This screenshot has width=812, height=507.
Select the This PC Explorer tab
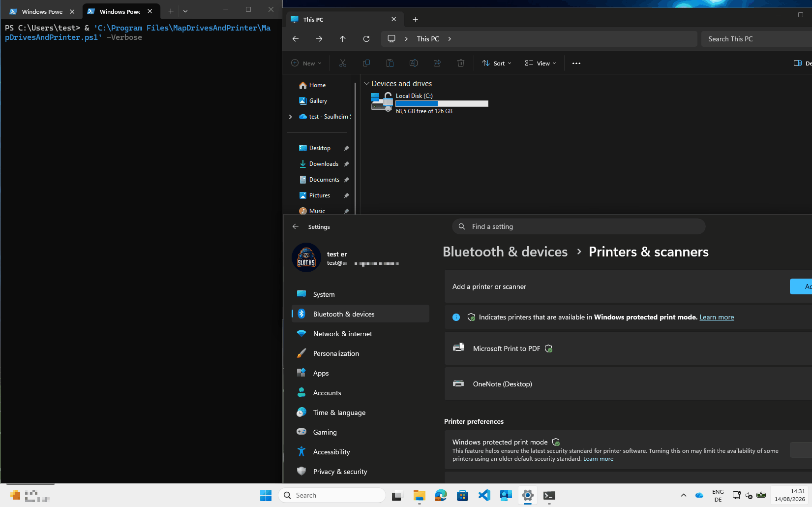[x=344, y=19]
